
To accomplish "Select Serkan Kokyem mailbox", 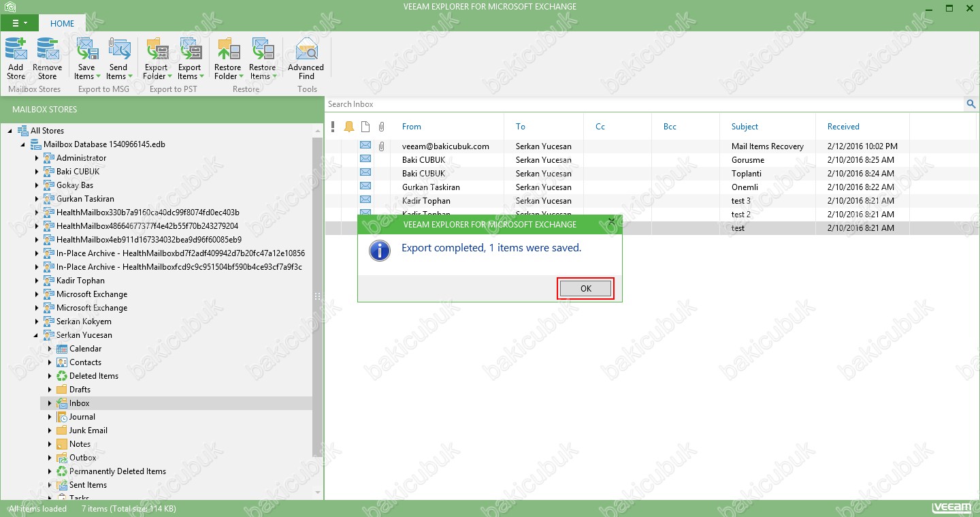I will tap(84, 322).
